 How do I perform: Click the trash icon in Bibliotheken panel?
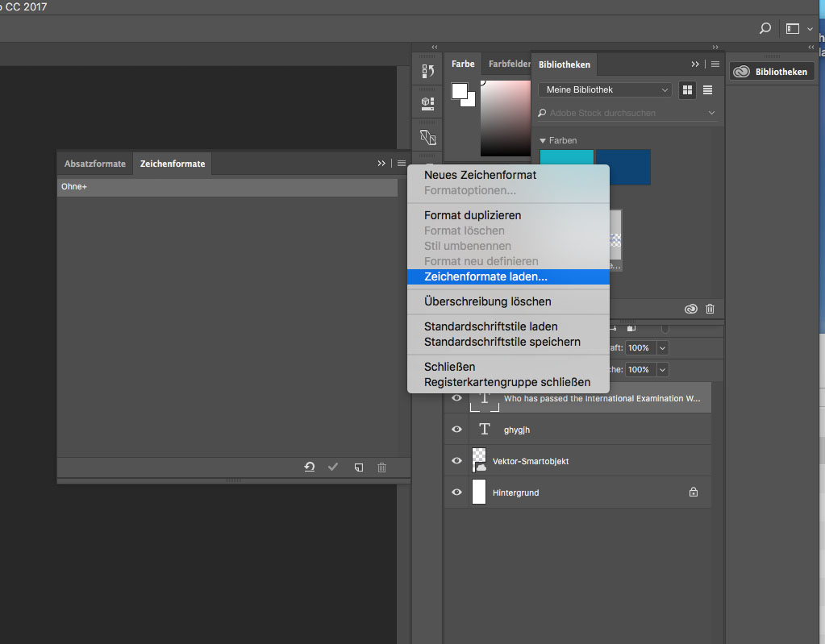[x=710, y=309]
